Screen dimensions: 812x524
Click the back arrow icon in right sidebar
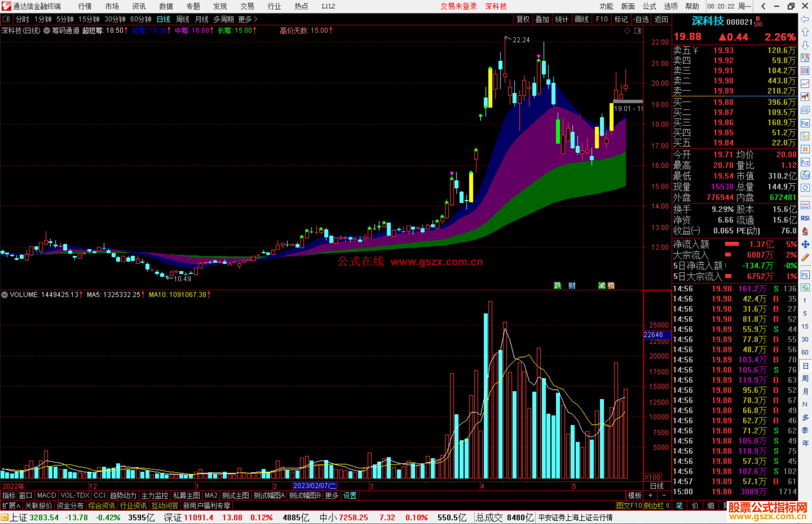(x=805, y=19)
